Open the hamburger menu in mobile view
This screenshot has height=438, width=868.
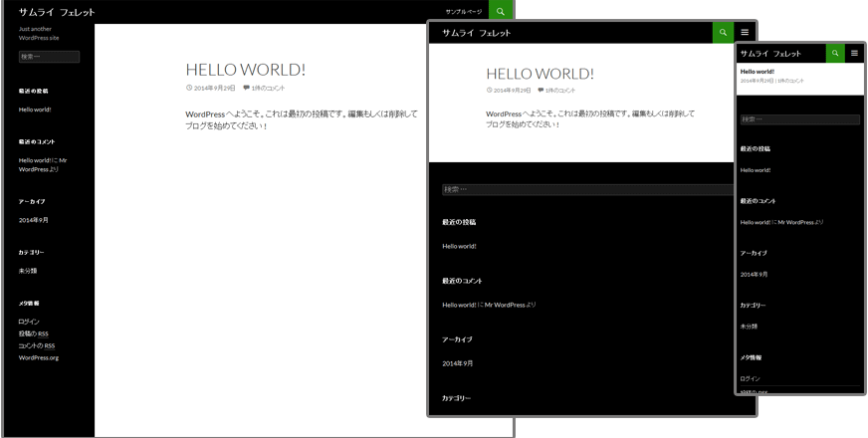(x=854, y=53)
